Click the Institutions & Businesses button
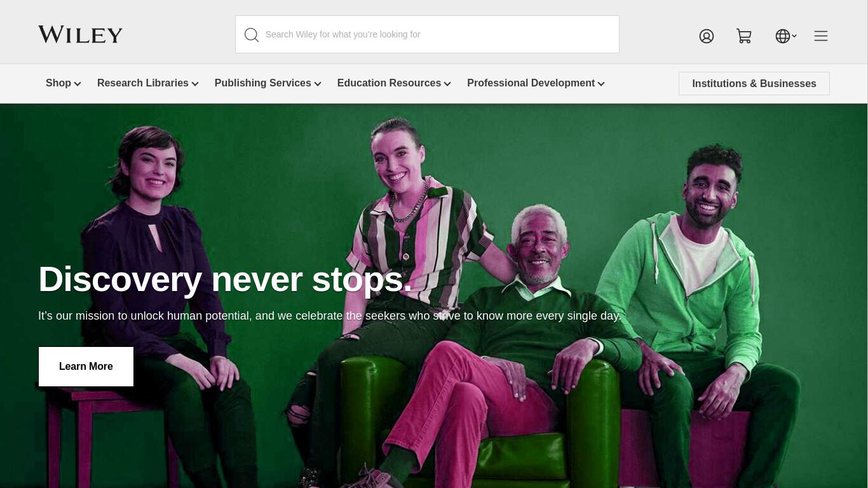 (x=754, y=84)
